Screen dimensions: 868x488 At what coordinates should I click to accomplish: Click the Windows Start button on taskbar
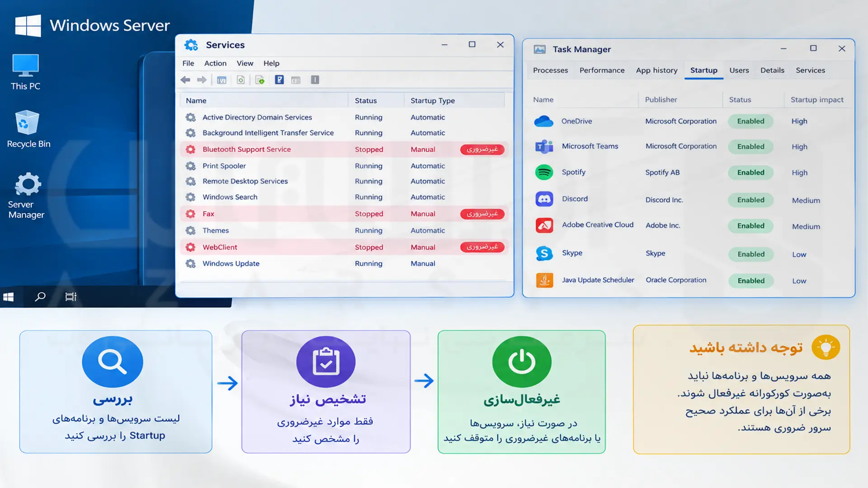coord(8,297)
